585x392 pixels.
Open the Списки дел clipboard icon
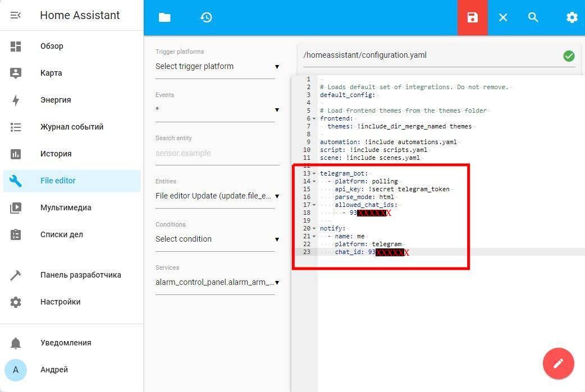pyautogui.click(x=16, y=234)
